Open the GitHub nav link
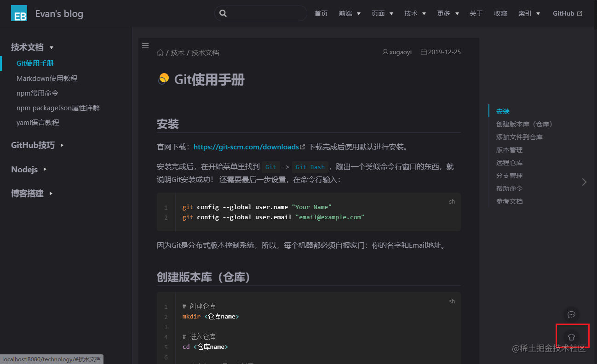 (568, 13)
